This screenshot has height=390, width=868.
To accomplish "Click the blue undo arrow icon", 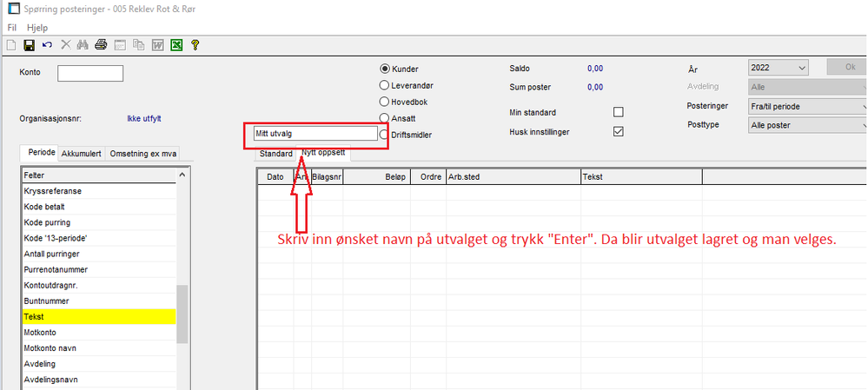I will coord(48,45).
